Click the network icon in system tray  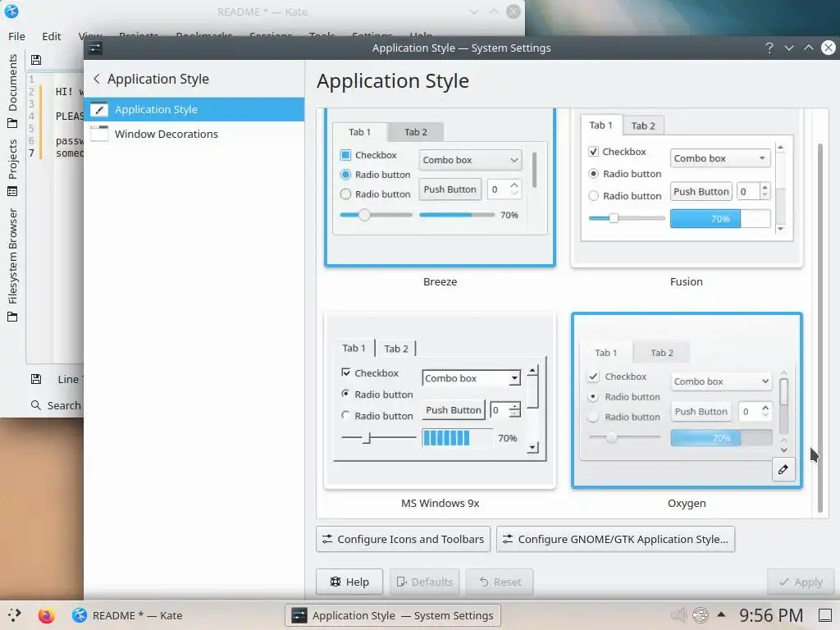(x=701, y=615)
